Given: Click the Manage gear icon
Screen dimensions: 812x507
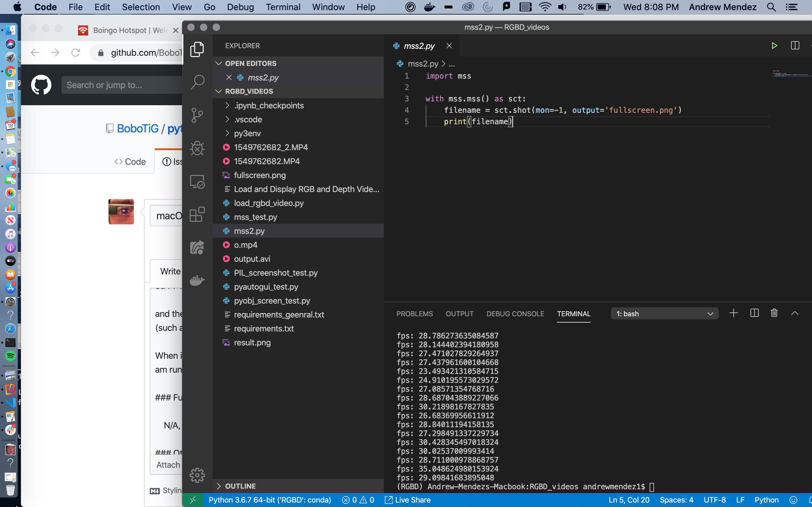Looking at the screenshot, I should coord(197,475).
